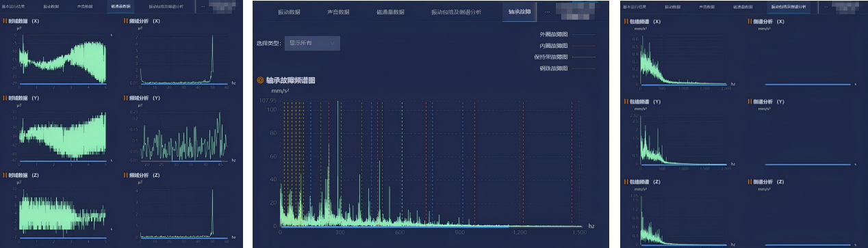Open 振动数据 tab in the magnetic flux window
Viewport: 868px width, 248px height.
pos(51,6)
